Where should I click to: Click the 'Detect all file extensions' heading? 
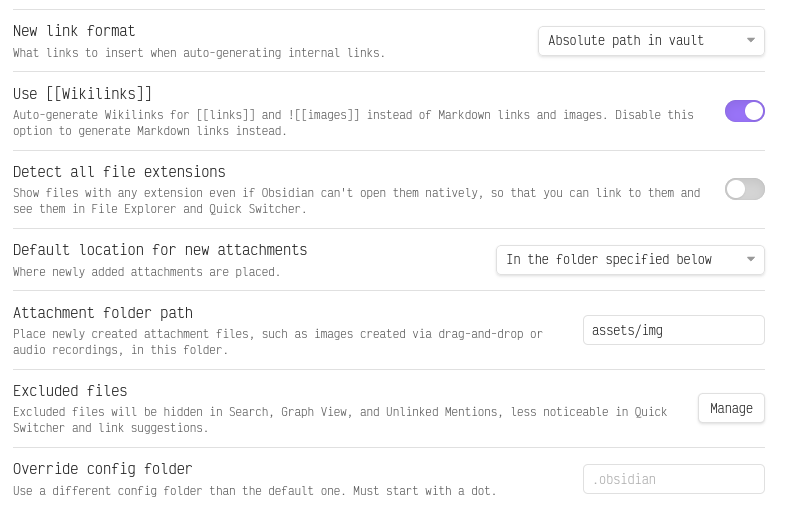click(x=119, y=172)
